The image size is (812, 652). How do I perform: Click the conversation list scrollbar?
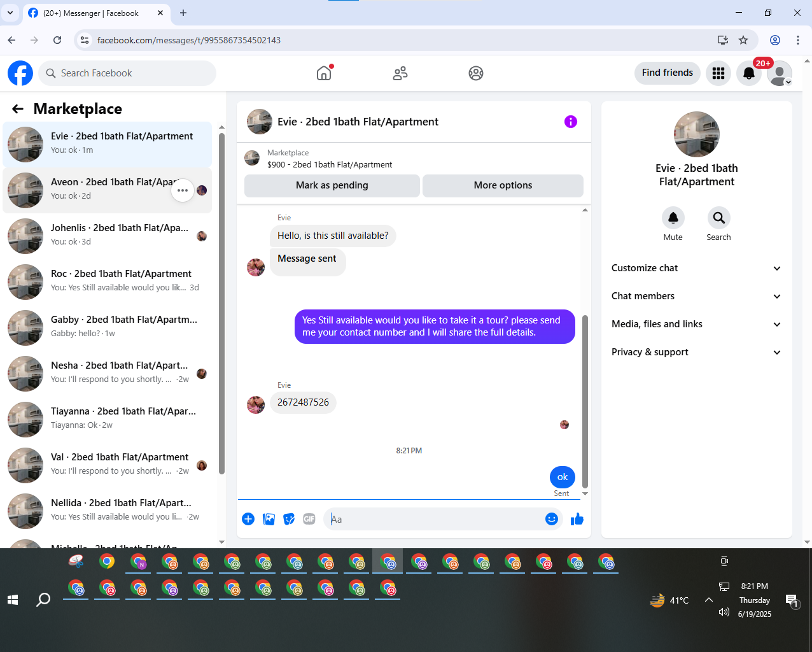[x=221, y=304]
